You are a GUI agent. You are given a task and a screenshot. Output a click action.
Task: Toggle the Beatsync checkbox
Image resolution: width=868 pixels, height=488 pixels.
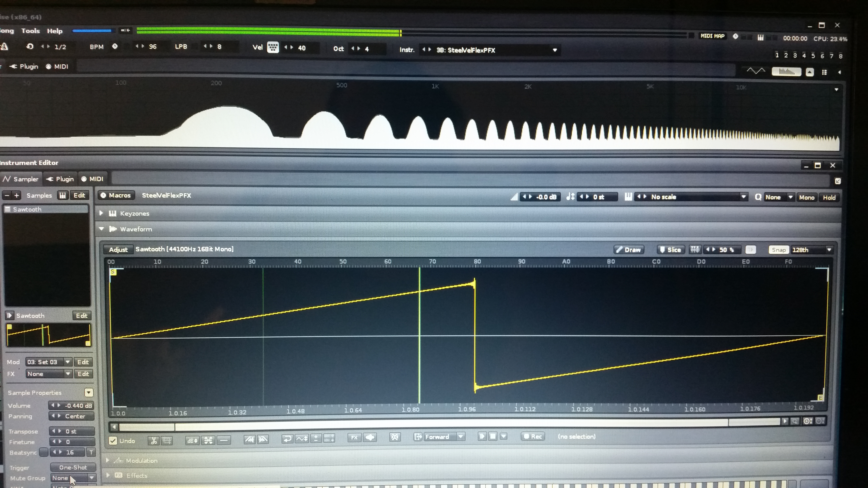pyautogui.click(x=43, y=452)
